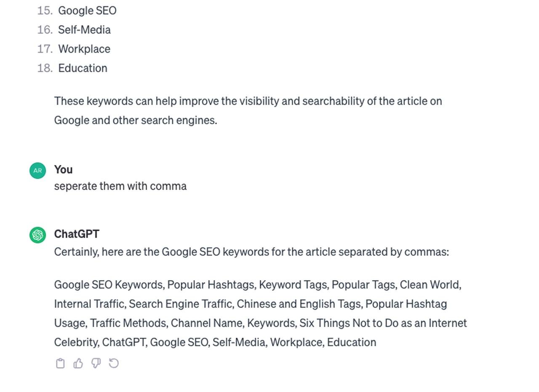The width and height of the screenshot is (539, 392).
Task: Click the text "Celebrity, ChatGPT, Google SEO"
Action: pyautogui.click(x=131, y=342)
